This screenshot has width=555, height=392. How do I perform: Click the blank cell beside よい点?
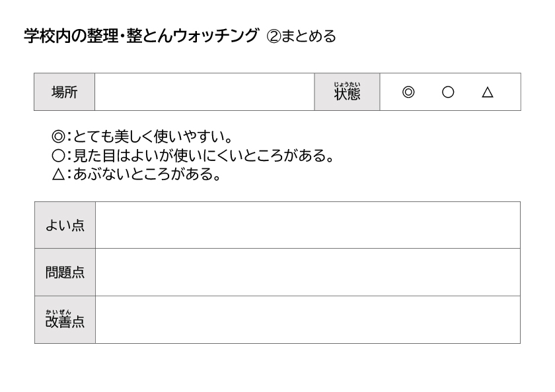point(308,225)
